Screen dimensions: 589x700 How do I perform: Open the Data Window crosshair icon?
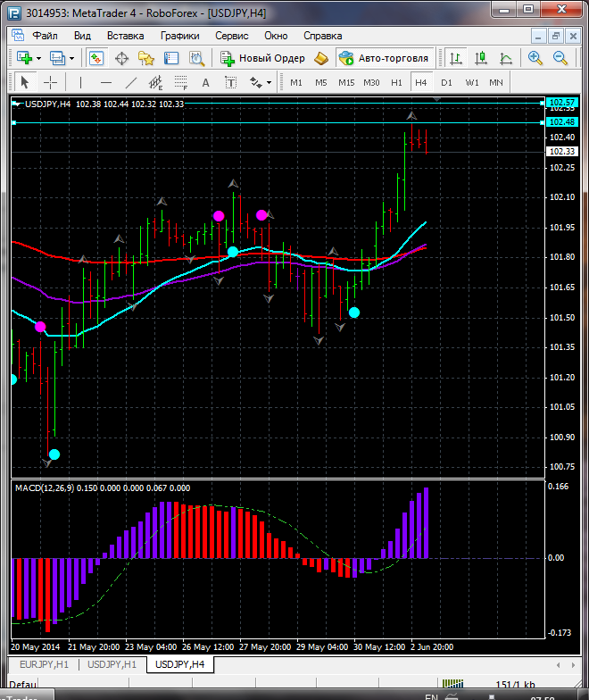click(x=121, y=58)
